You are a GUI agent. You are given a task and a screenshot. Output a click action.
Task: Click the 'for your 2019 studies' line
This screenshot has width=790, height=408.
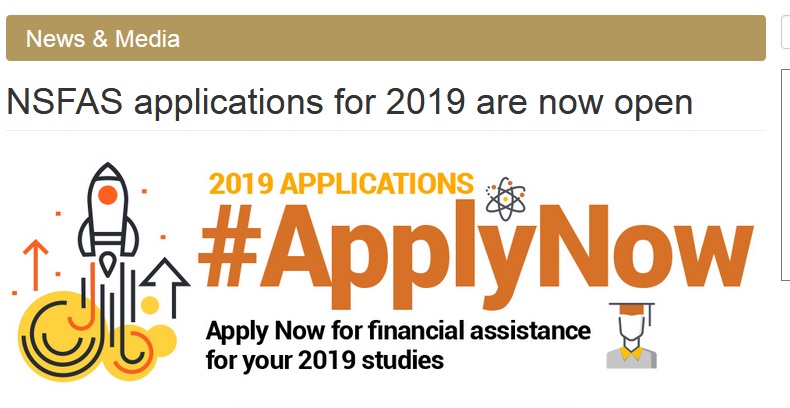(x=324, y=358)
